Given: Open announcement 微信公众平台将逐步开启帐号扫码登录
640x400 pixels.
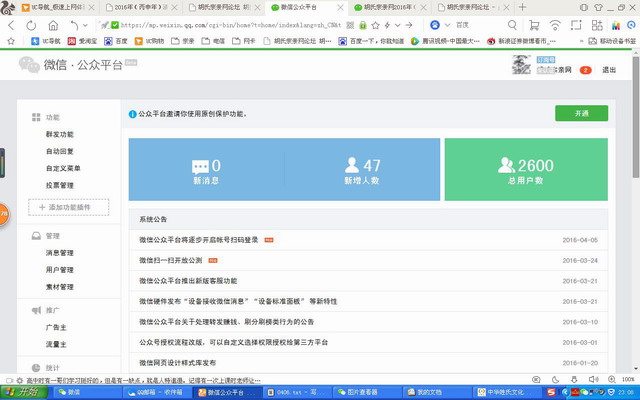Looking at the screenshot, I should (x=199, y=240).
